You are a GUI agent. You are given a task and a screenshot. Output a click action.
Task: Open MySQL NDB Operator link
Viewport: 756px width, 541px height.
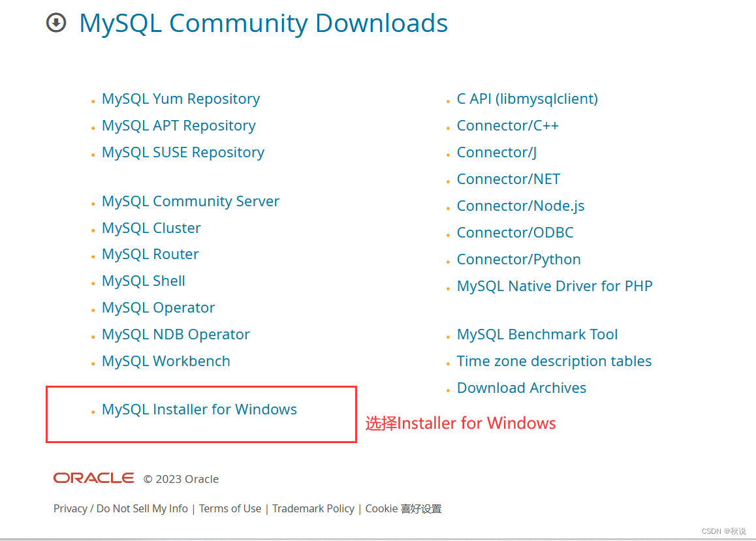(x=176, y=334)
